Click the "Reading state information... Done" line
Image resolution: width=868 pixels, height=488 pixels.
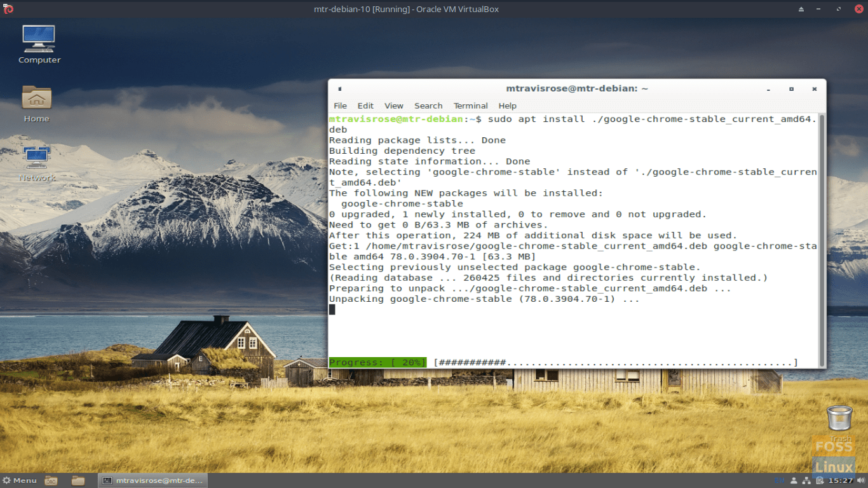point(430,161)
